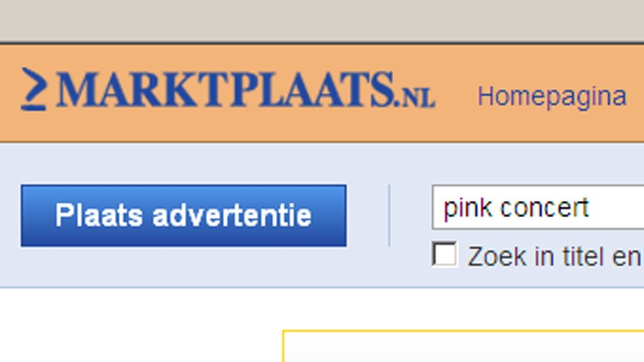The height and width of the screenshot is (362, 644).
Task: Click the blue arrow icon in Marktplaats logo
Action: pyautogui.click(x=34, y=89)
